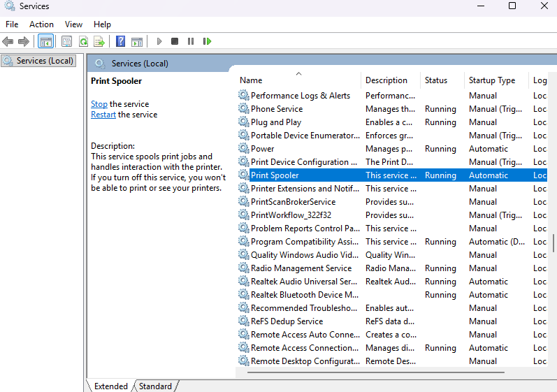Image resolution: width=557 pixels, height=392 pixels.
Task: Click the Stop Service square icon
Action: [175, 42]
